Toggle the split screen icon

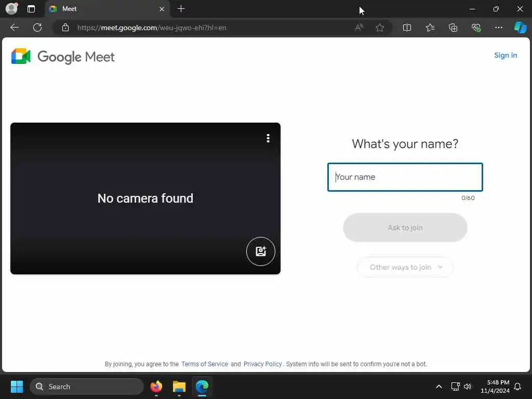tap(407, 28)
